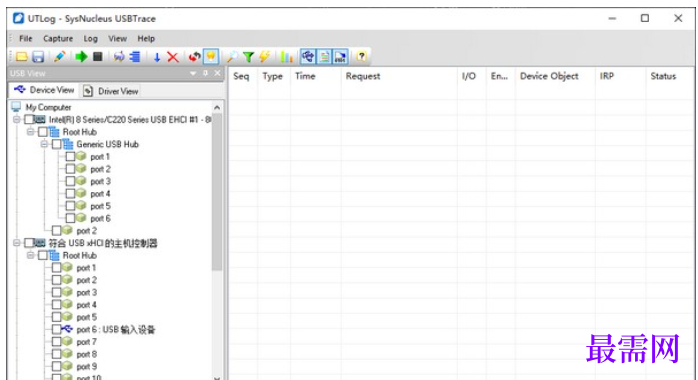Click the USB device icon on port 6
698x380 pixels.
click(x=67, y=329)
